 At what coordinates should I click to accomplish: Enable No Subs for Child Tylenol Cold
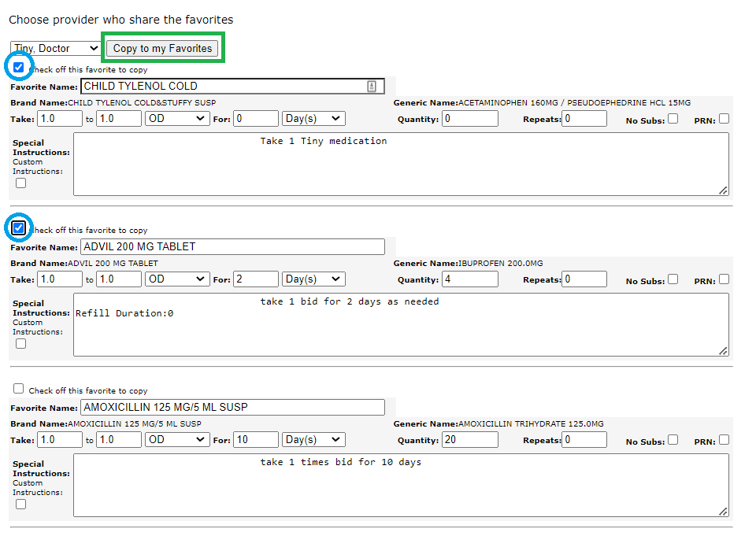click(673, 119)
